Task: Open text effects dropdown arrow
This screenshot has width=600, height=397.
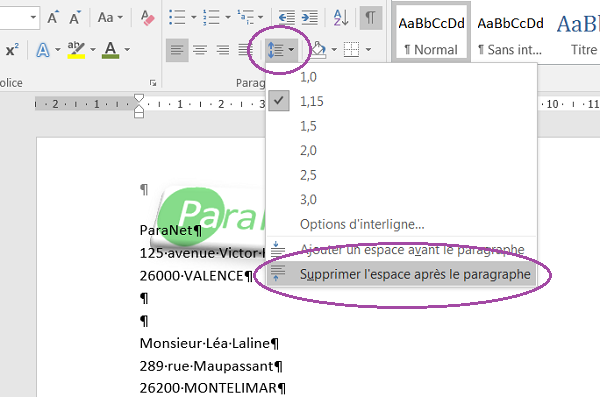Action: [x=57, y=50]
